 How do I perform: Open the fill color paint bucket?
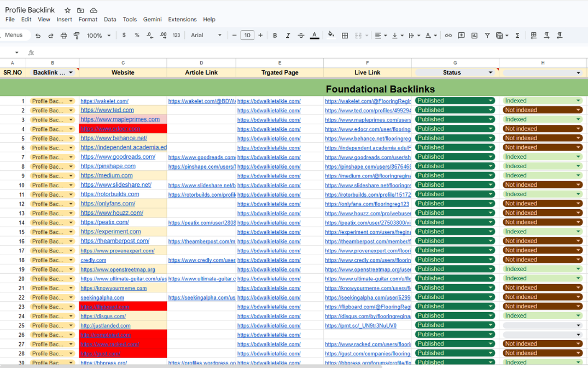(331, 36)
